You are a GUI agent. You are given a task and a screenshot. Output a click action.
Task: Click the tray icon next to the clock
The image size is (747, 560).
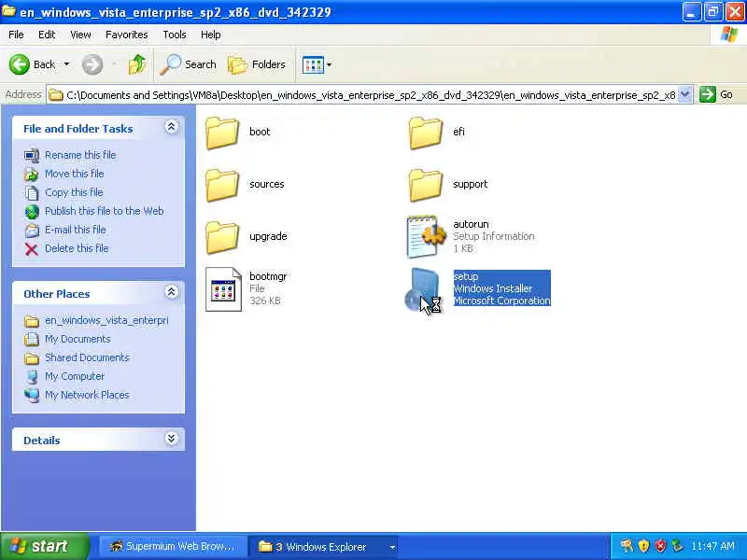677,546
